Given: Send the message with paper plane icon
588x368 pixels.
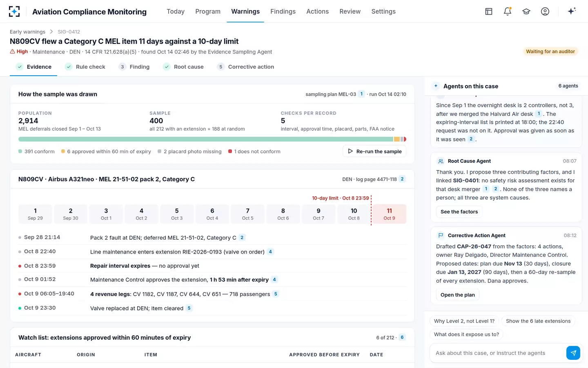Looking at the screenshot, I should pyautogui.click(x=573, y=353).
